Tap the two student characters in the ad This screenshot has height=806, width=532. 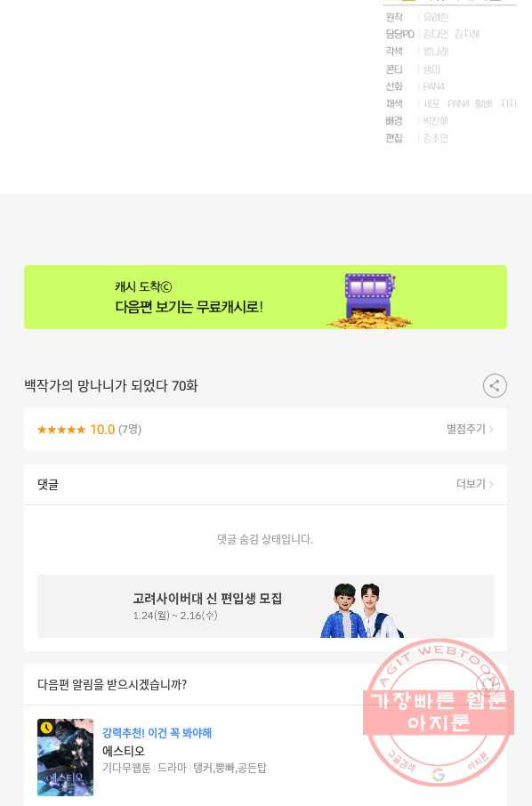click(x=361, y=610)
